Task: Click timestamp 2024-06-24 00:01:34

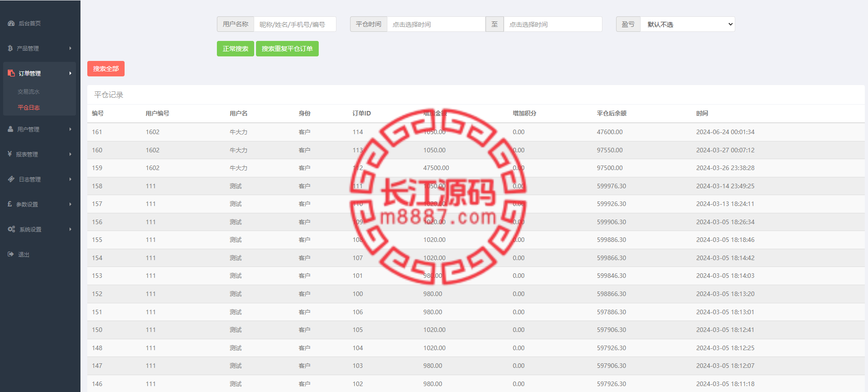Action: click(x=725, y=132)
